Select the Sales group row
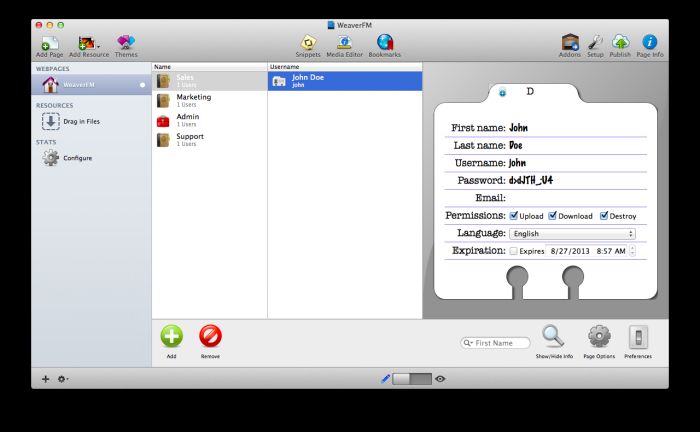 click(210, 81)
